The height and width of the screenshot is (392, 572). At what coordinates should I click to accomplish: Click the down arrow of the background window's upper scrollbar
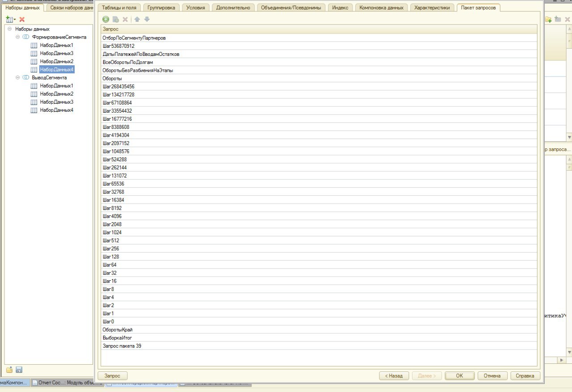[x=569, y=137]
